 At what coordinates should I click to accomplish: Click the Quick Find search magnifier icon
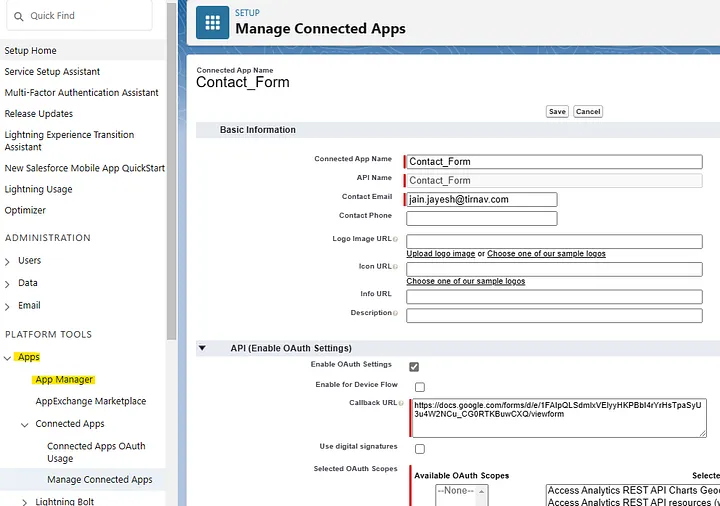click(18, 17)
